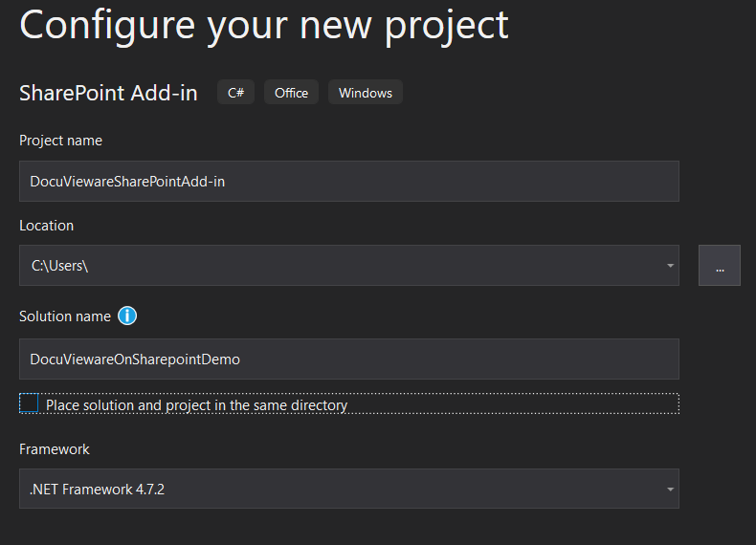Click the C:\Users\ path text
The width and height of the screenshot is (756, 545).
(59, 266)
